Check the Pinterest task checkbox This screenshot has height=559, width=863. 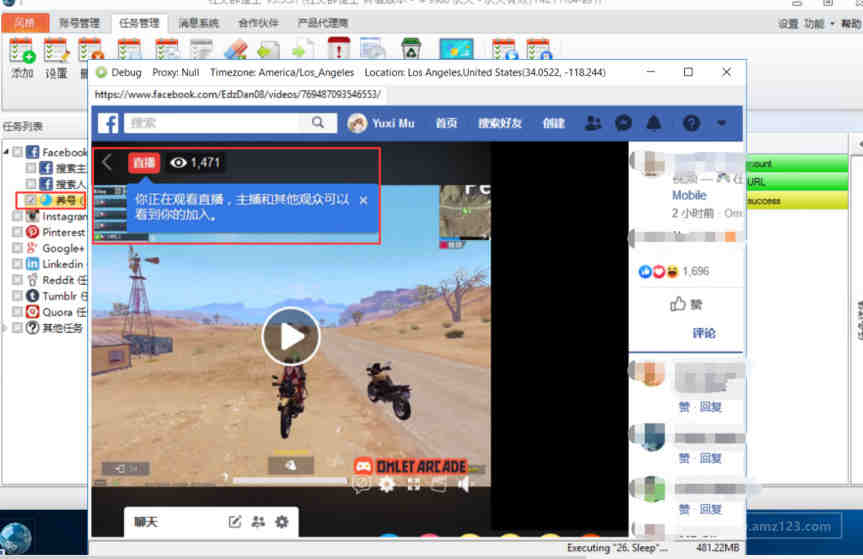tap(18, 232)
